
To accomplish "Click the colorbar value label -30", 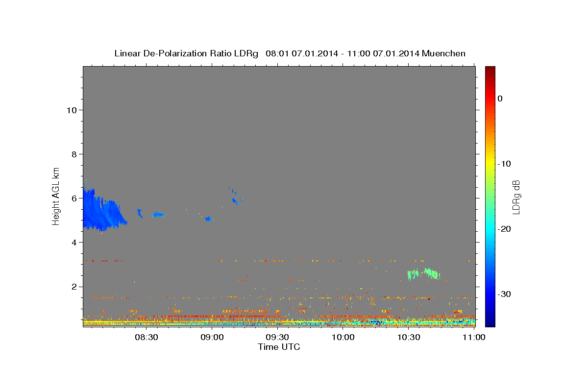I will [504, 294].
